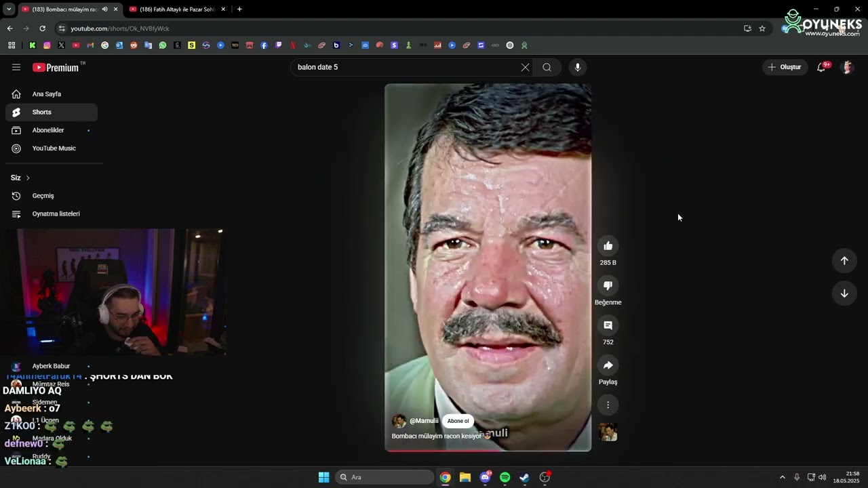
Task: Open Oynatma listeleri playlists
Action: pyautogui.click(x=52, y=213)
